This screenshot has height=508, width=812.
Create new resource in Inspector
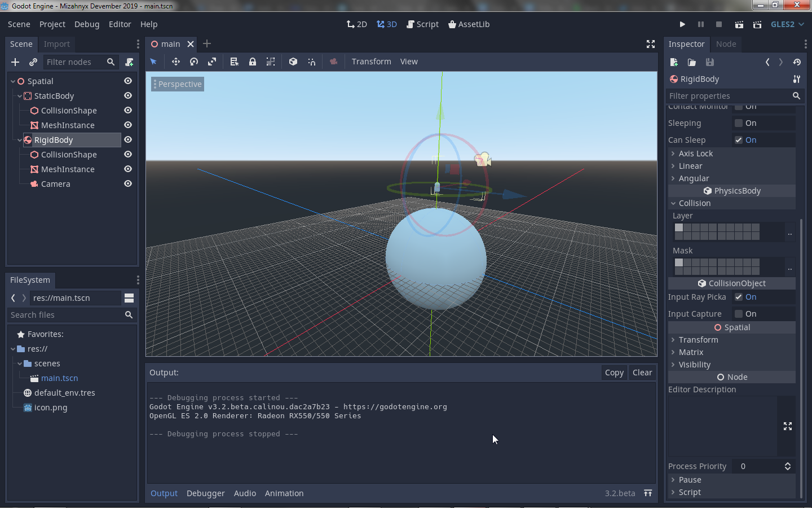coord(674,62)
